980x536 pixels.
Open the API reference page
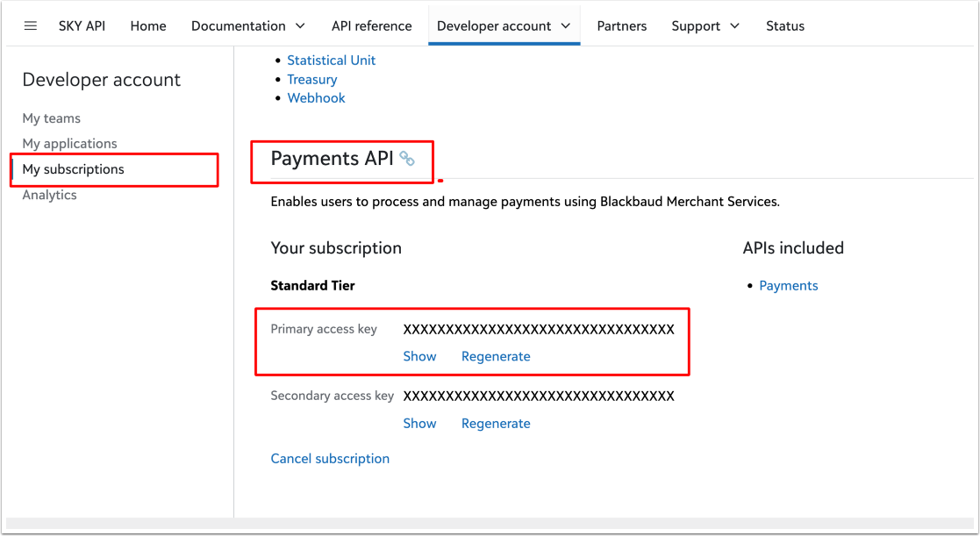(x=371, y=25)
